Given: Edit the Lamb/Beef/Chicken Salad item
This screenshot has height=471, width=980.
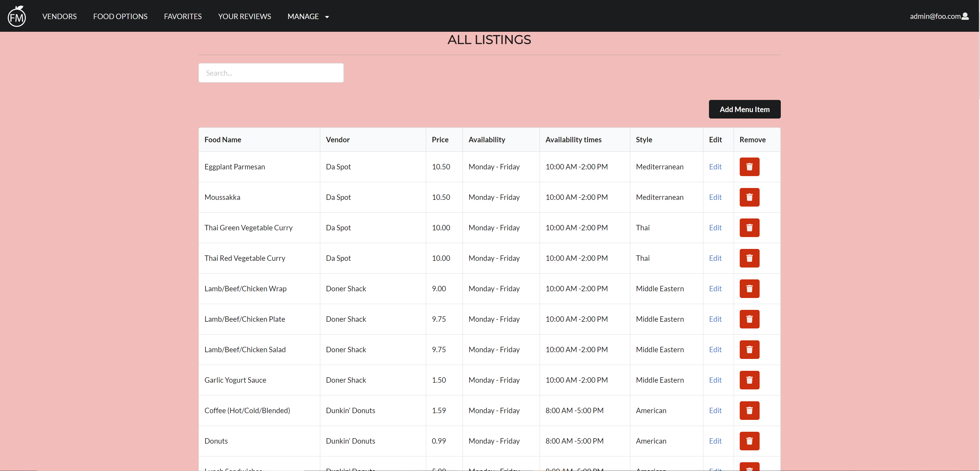Looking at the screenshot, I should (x=715, y=349).
